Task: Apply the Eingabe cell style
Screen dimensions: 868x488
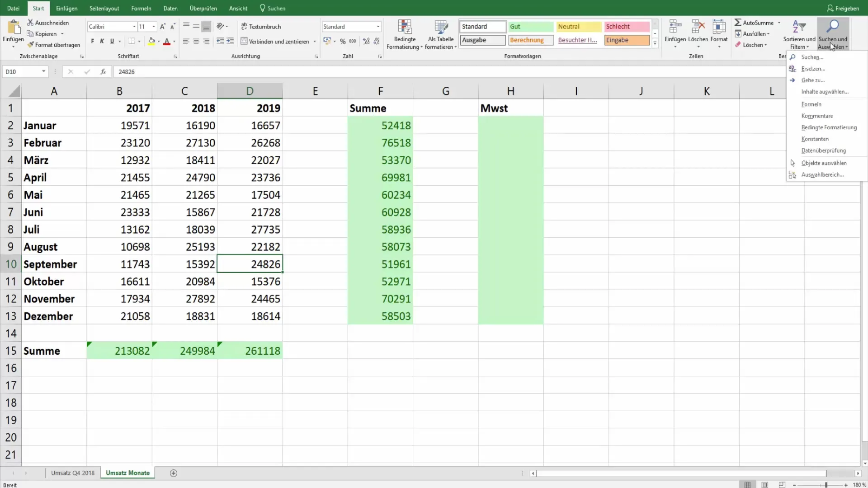Action: [x=627, y=40]
